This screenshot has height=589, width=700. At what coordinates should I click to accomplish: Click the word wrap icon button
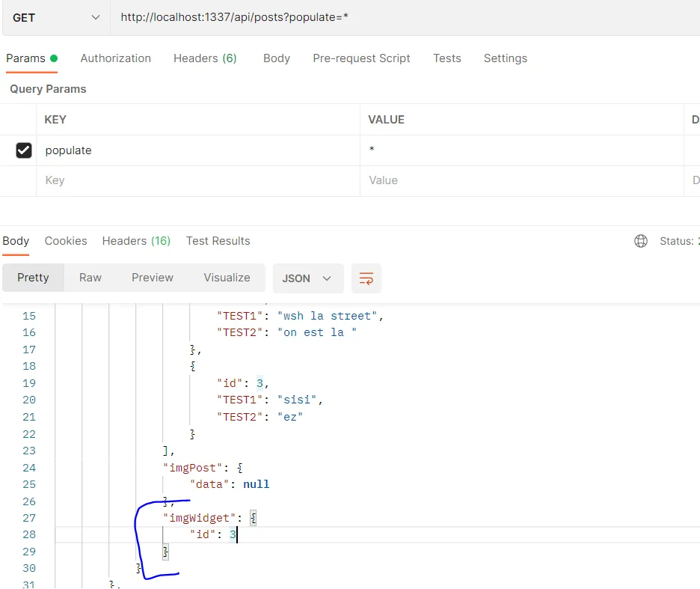click(366, 278)
